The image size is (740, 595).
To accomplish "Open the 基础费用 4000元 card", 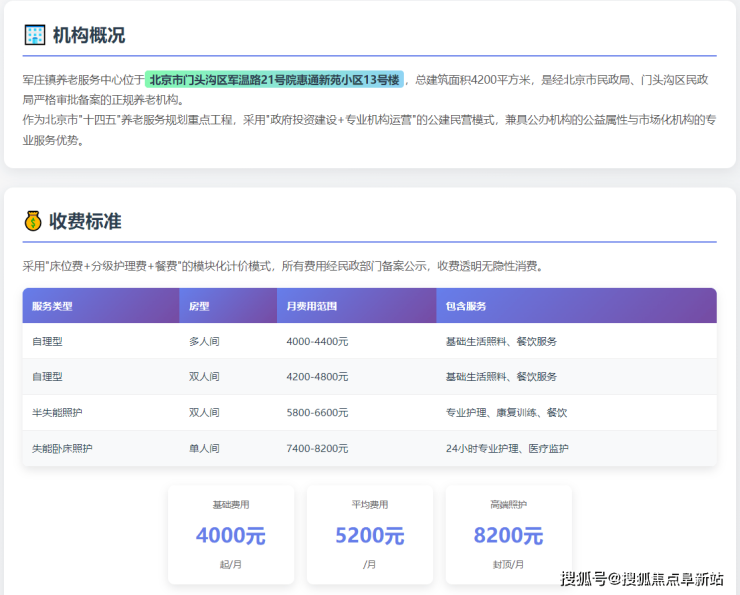I will click(231, 535).
